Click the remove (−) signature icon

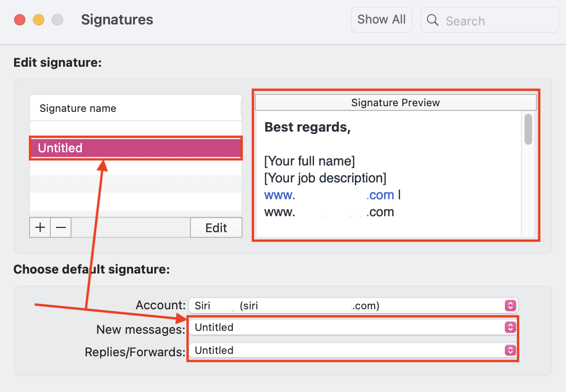click(61, 227)
